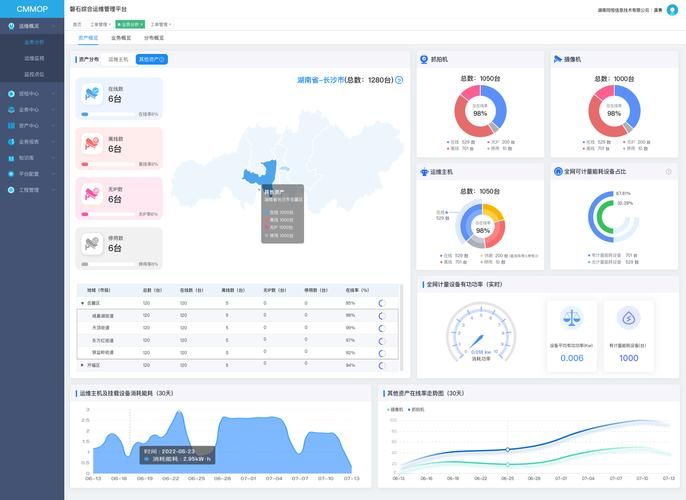Click the ring icon in the 岳麓区 row
The height and width of the screenshot is (500, 686).
click(x=382, y=303)
